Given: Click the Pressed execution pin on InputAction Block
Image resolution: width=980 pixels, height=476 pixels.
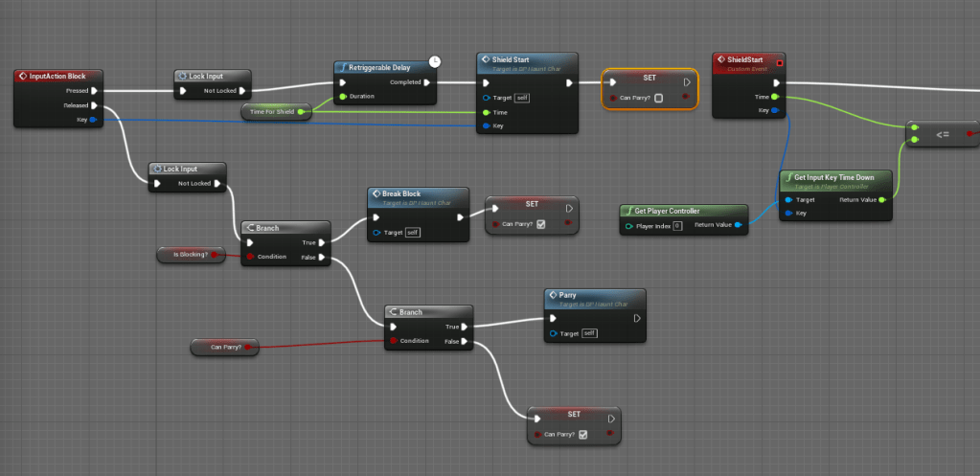Looking at the screenshot, I should (94, 91).
